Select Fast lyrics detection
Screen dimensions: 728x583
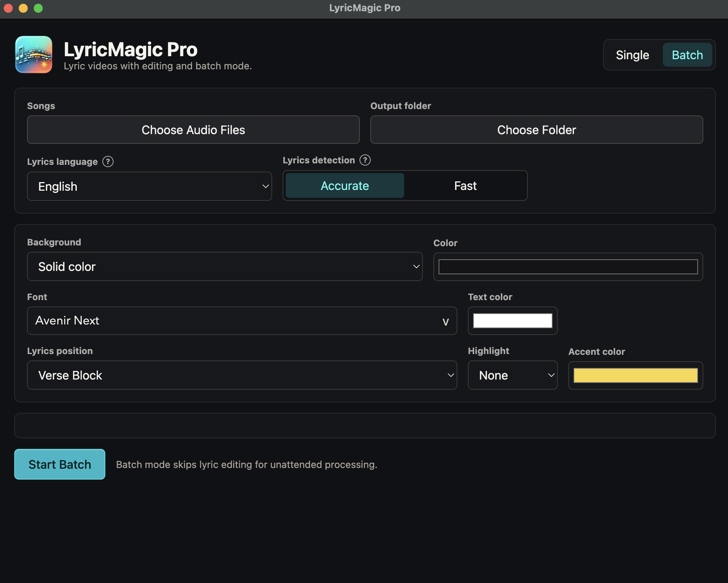(465, 185)
